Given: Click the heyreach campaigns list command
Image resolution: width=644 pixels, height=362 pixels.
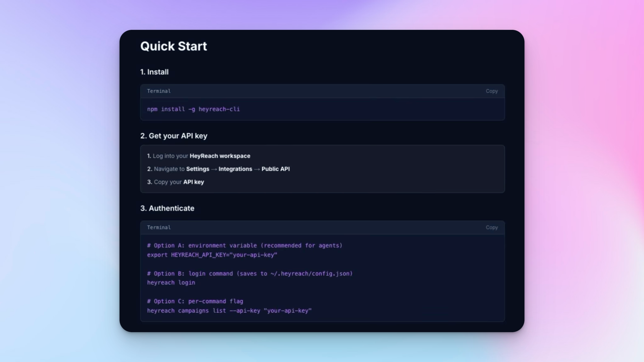Looking at the screenshot, I should [229, 311].
